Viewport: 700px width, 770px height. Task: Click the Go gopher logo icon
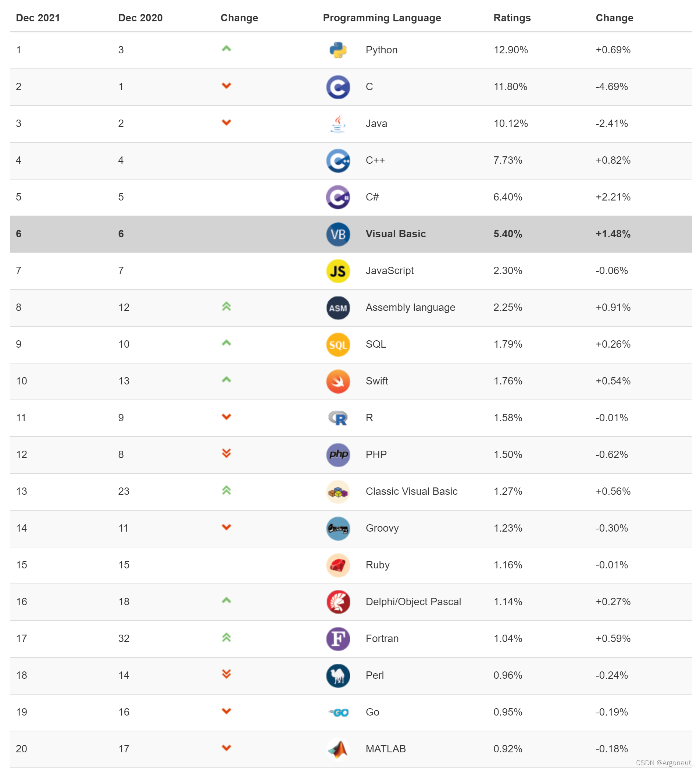point(339,712)
